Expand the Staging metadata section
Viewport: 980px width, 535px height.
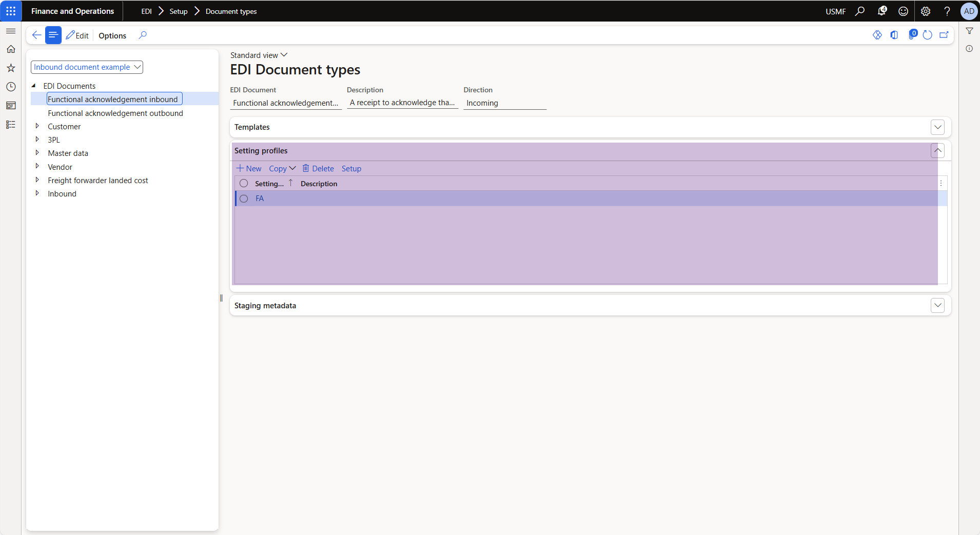937,306
